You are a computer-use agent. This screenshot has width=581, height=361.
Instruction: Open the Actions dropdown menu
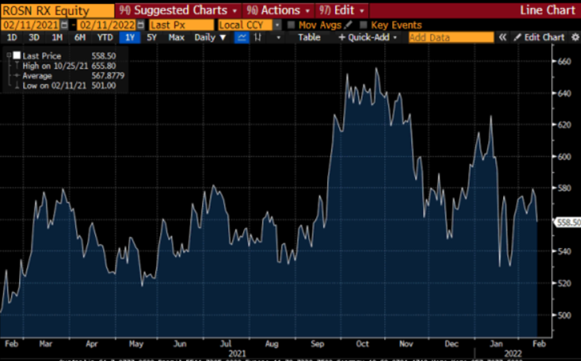click(279, 10)
